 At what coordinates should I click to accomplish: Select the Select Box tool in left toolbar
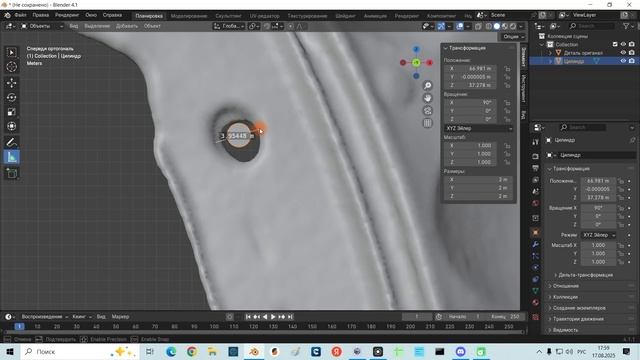[11, 53]
